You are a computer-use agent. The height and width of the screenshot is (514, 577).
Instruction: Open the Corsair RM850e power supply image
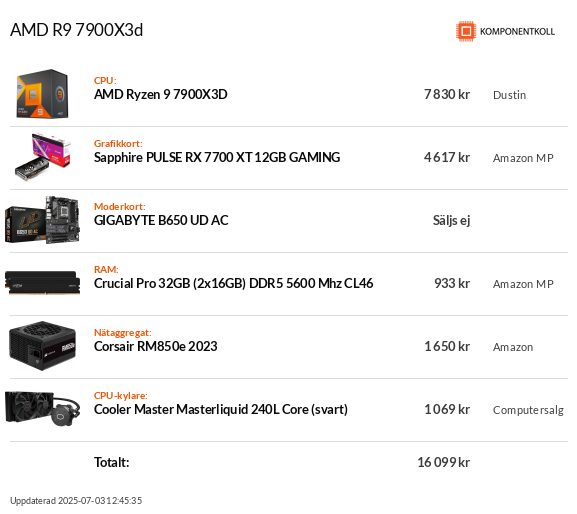[x=42, y=346]
